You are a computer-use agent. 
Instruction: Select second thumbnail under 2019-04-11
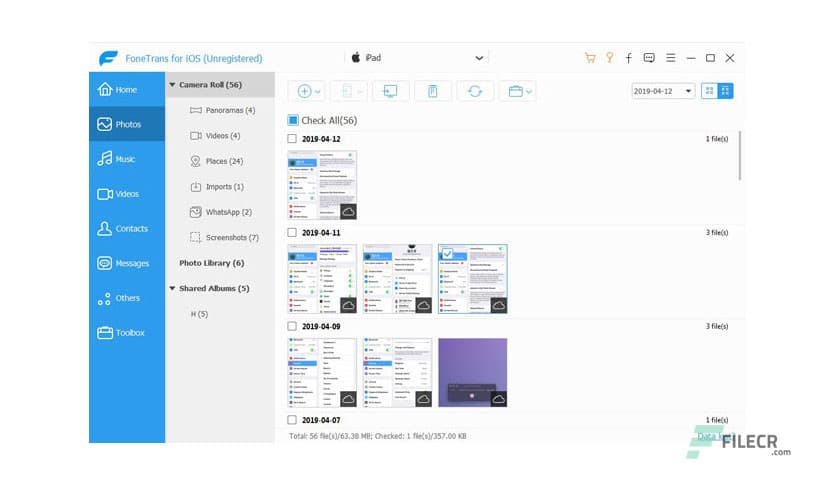(x=397, y=279)
